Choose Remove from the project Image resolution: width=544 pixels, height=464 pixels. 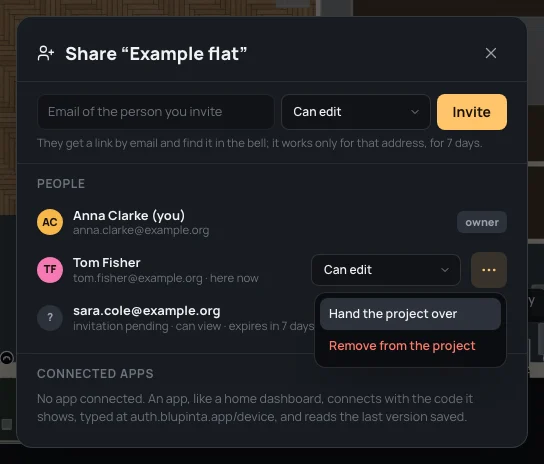coord(410,346)
